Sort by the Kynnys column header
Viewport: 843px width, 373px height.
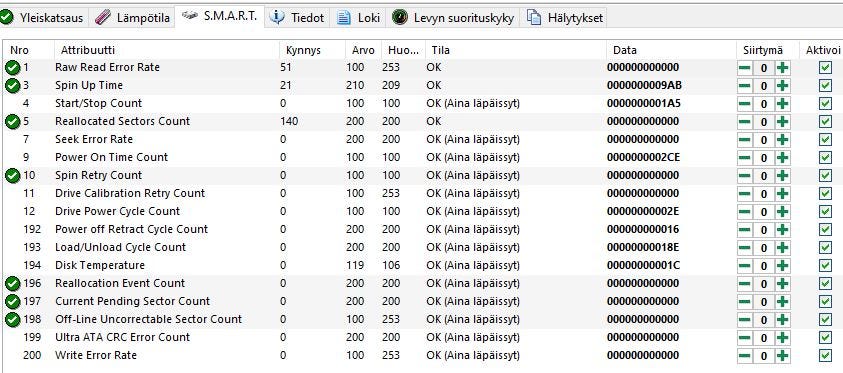pos(312,50)
